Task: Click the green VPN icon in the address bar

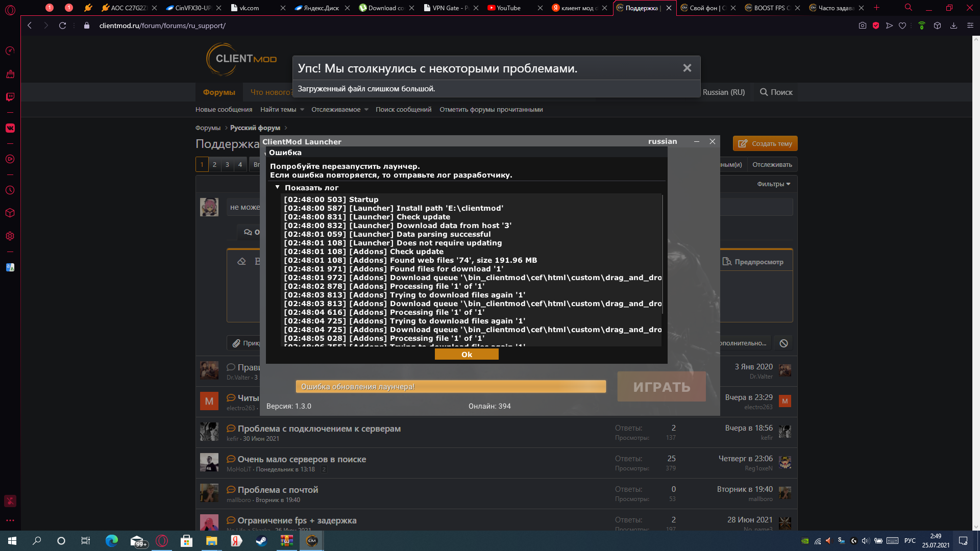Action: [x=922, y=26]
